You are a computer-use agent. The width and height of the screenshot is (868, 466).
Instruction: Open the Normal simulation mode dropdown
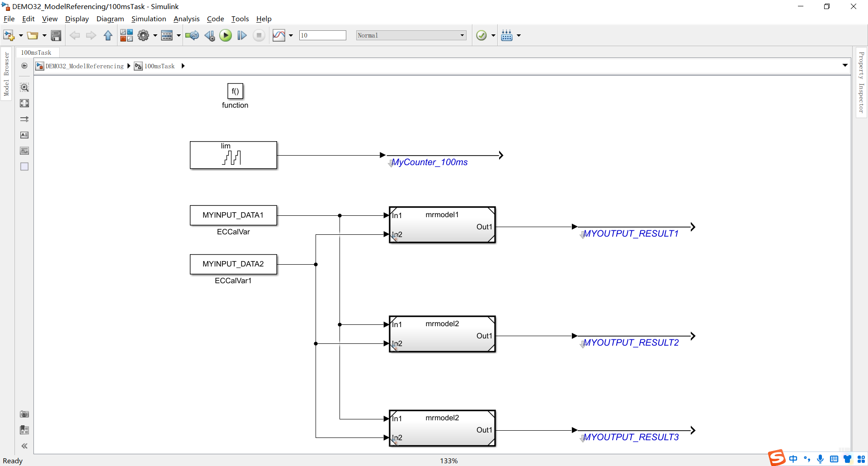(411, 35)
